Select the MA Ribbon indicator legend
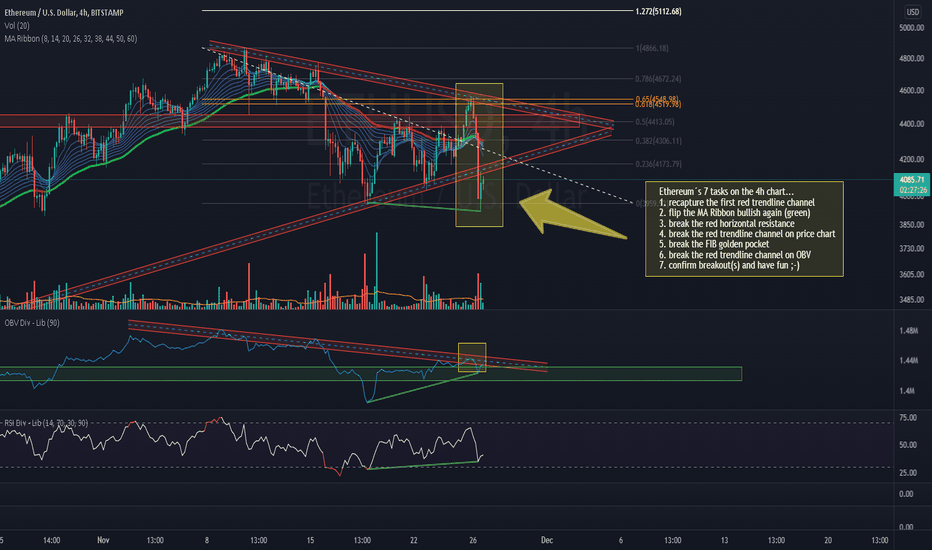 [71, 39]
